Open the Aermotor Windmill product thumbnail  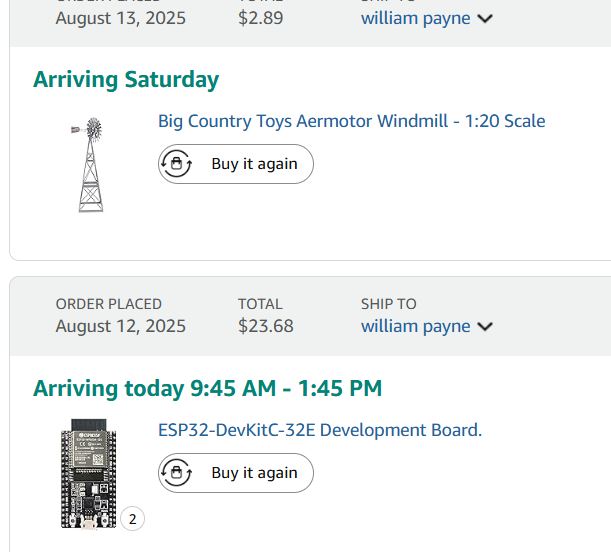click(90, 165)
